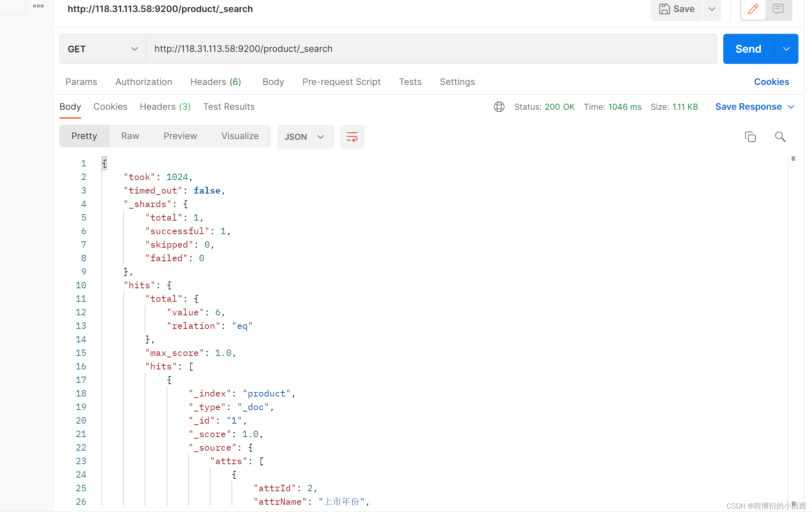Select the Visualize view mode
This screenshot has width=812, height=513.
pos(240,136)
